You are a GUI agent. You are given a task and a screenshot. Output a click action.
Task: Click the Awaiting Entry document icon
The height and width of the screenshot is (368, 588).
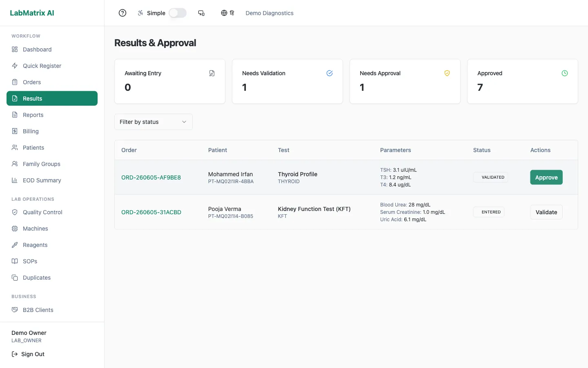coord(212,73)
